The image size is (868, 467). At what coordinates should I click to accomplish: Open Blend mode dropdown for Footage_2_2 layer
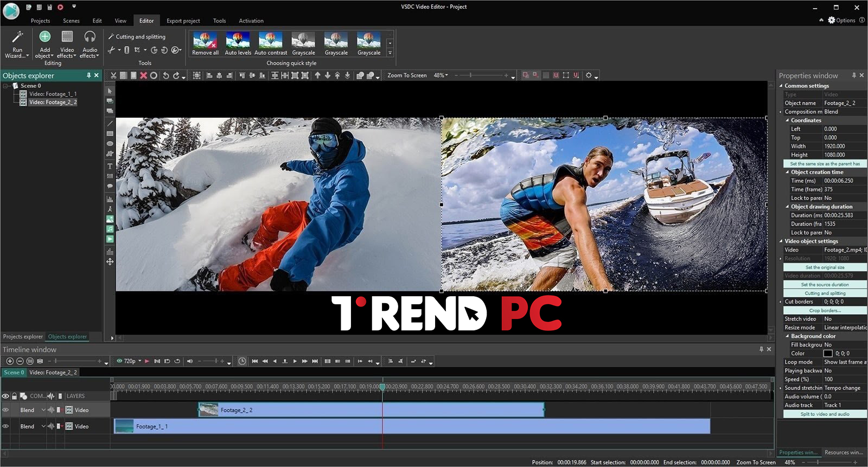point(43,410)
